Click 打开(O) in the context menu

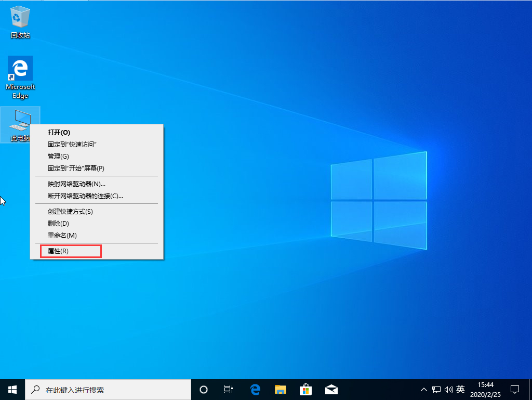59,133
